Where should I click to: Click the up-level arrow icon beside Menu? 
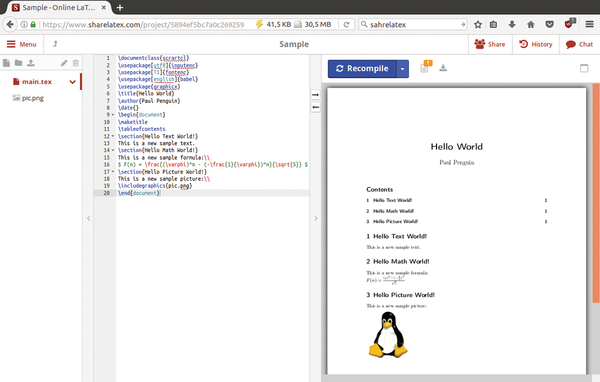pyautogui.click(x=55, y=44)
